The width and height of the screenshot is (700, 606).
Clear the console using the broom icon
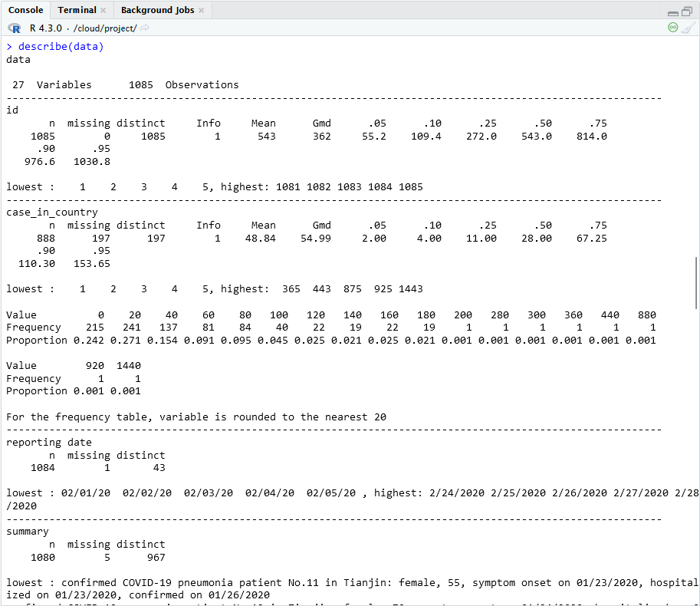pyautogui.click(x=688, y=28)
